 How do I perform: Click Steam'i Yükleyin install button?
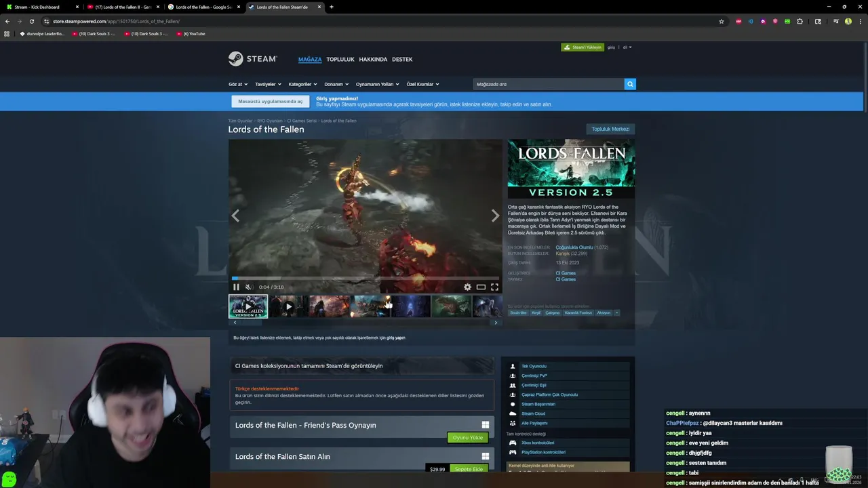coord(583,47)
